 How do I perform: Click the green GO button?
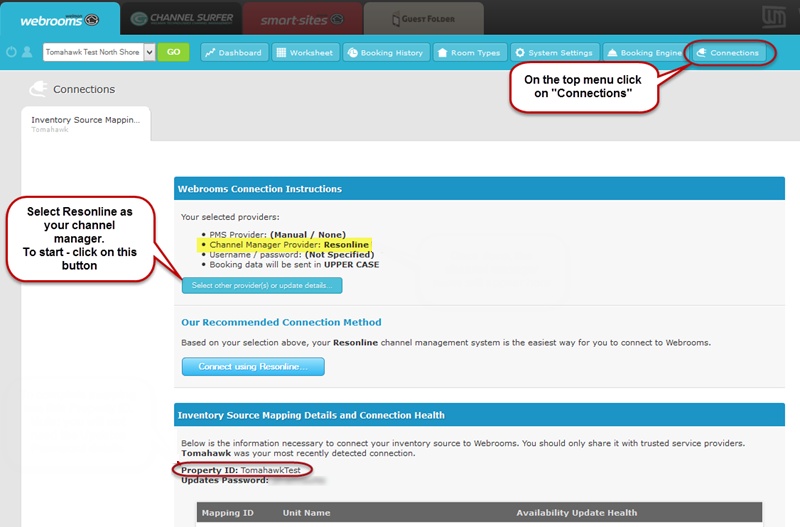173,52
